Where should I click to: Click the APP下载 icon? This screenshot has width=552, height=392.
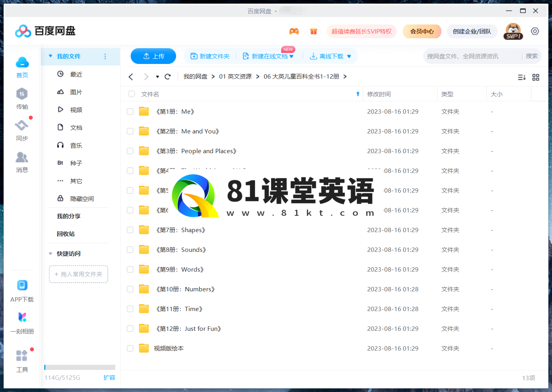(x=22, y=285)
